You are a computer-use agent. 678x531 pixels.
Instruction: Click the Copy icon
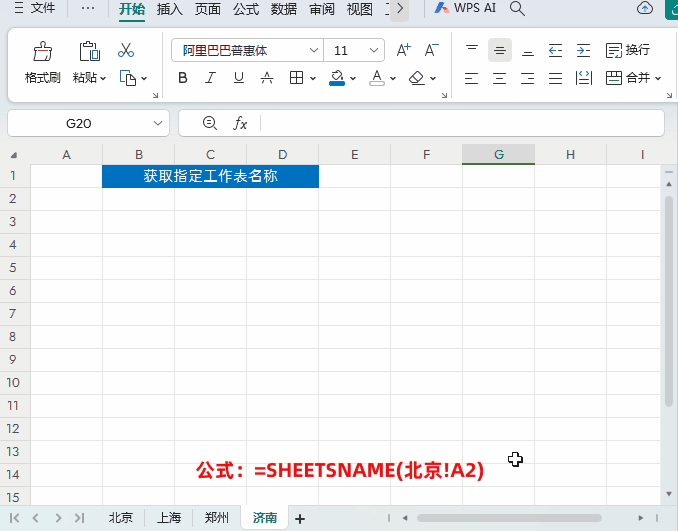pyautogui.click(x=128, y=78)
